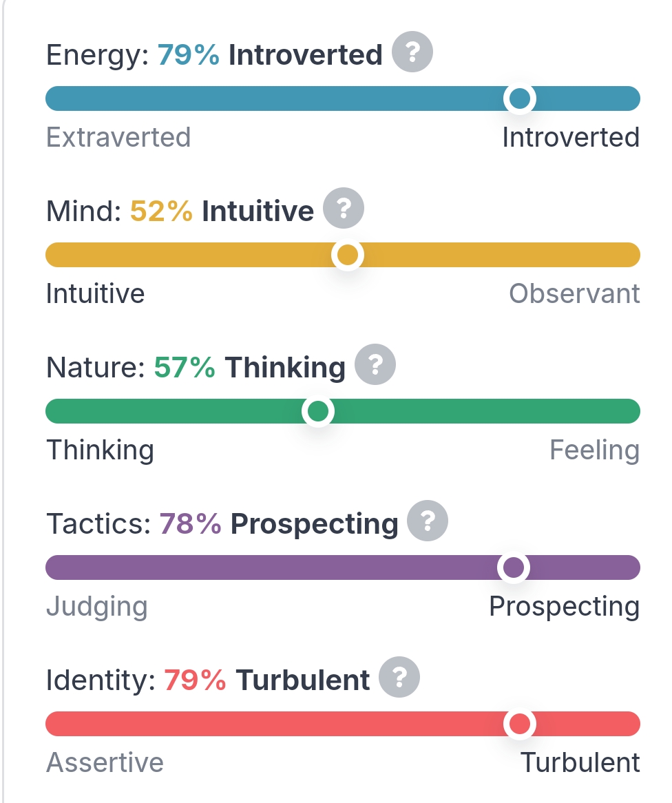Image resolution: width=672 pixels, height=803 pixels.
Task: Click the blue Energy slider handle
Action: pos(520,99)
